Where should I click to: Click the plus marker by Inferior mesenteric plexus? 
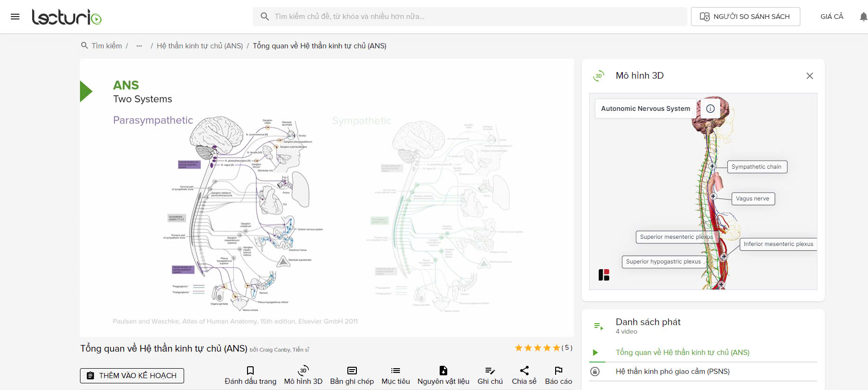pyautogui.click(x=724, y=257)
